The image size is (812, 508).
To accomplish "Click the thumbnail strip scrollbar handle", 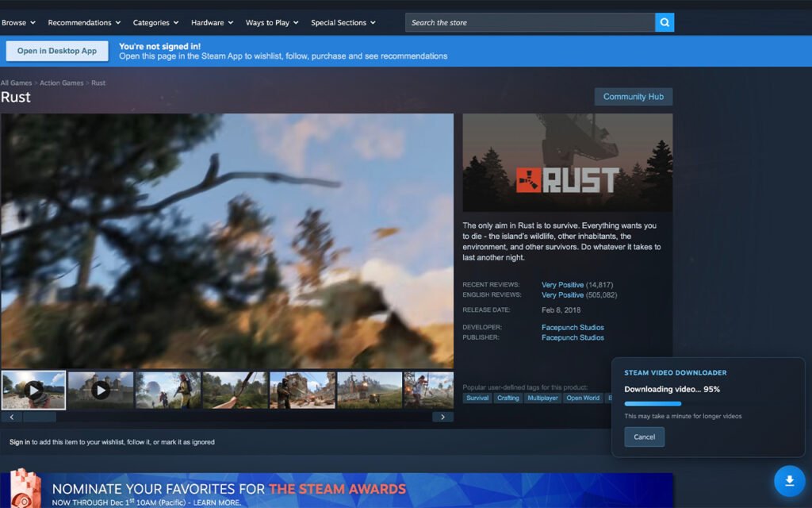I will coord(40,417).
